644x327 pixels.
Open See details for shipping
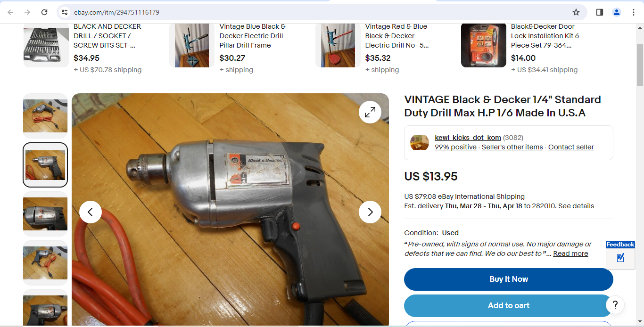576,206
